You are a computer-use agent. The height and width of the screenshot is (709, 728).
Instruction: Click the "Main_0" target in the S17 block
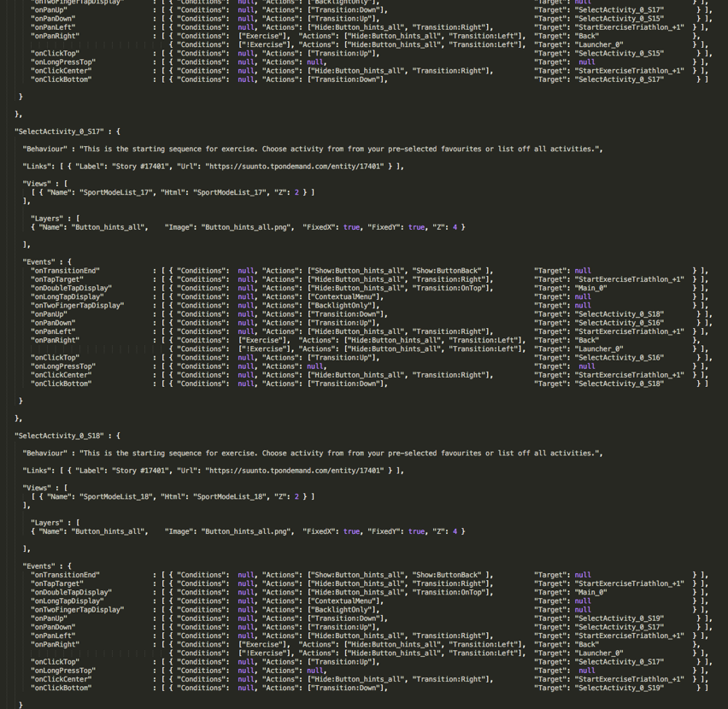[591, 288]
